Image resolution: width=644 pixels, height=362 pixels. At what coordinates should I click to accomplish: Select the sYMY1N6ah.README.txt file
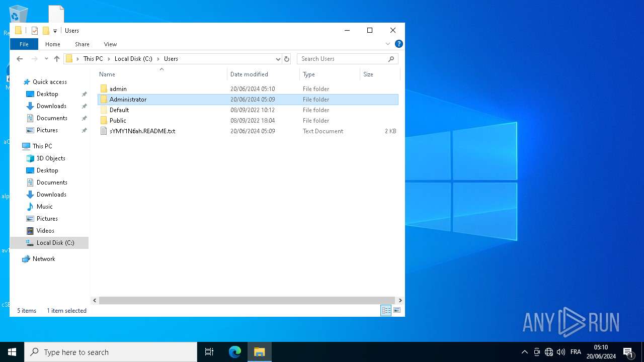(x=248, y=131)
